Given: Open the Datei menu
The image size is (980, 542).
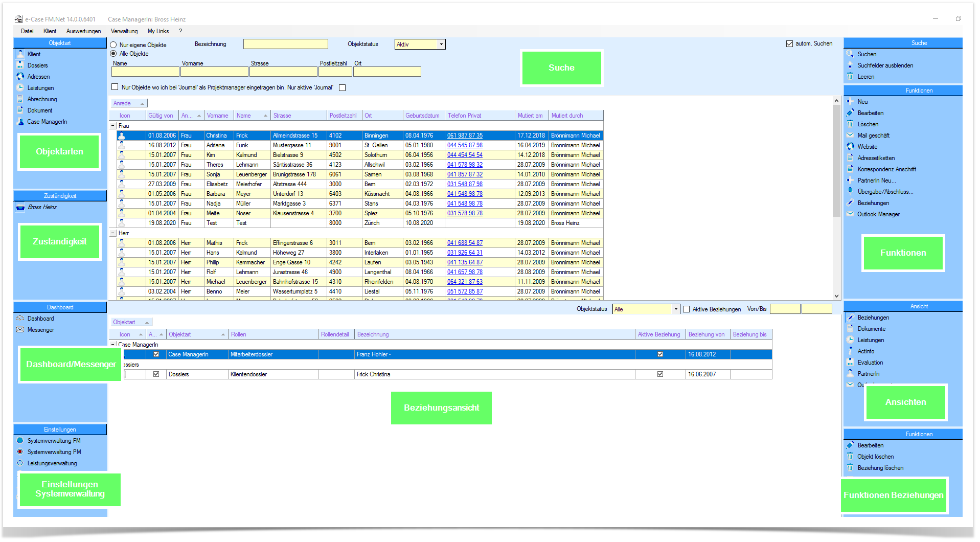Looking at the screenshot, I should click(x=27, y=31).
